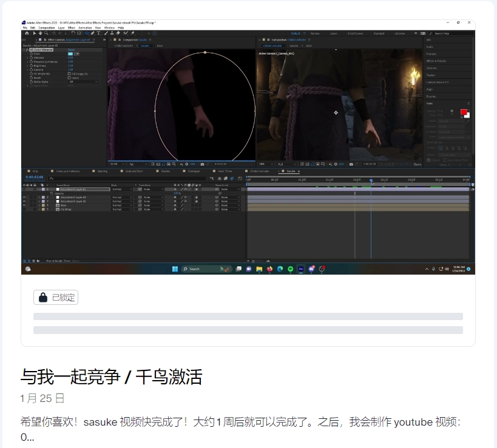Toggle visibility of the Base layer
The image size is (497, 448).
click(24, 205)
